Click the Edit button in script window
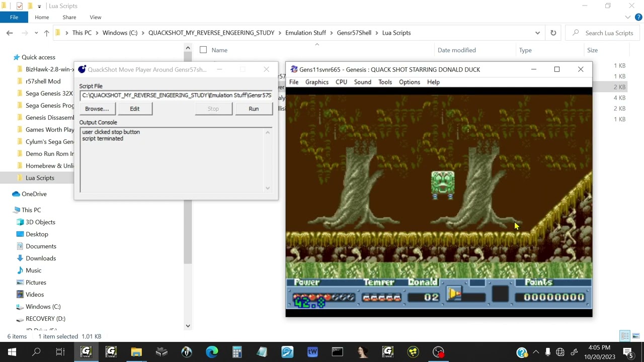 [135, 109]
